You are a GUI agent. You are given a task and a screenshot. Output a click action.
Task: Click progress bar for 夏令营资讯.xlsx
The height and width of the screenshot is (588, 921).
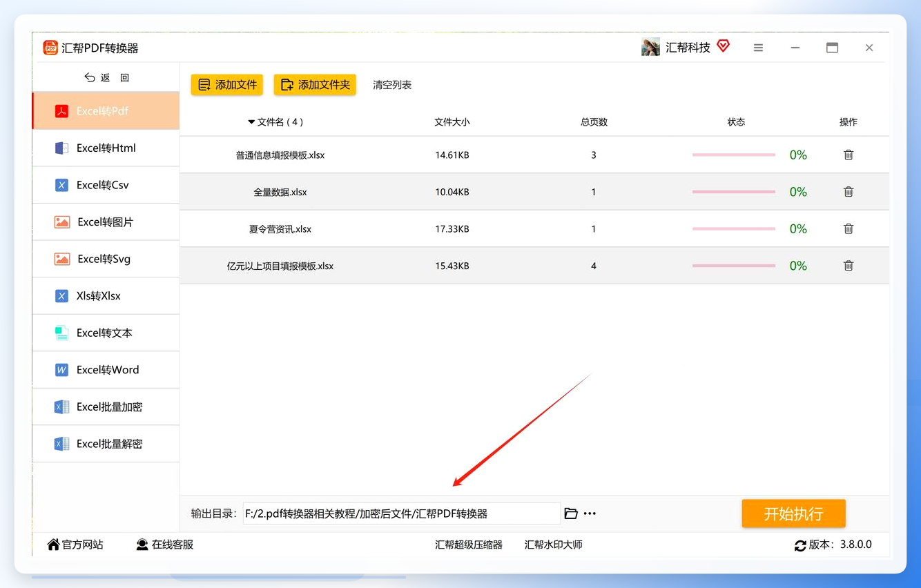coord(734,228)
